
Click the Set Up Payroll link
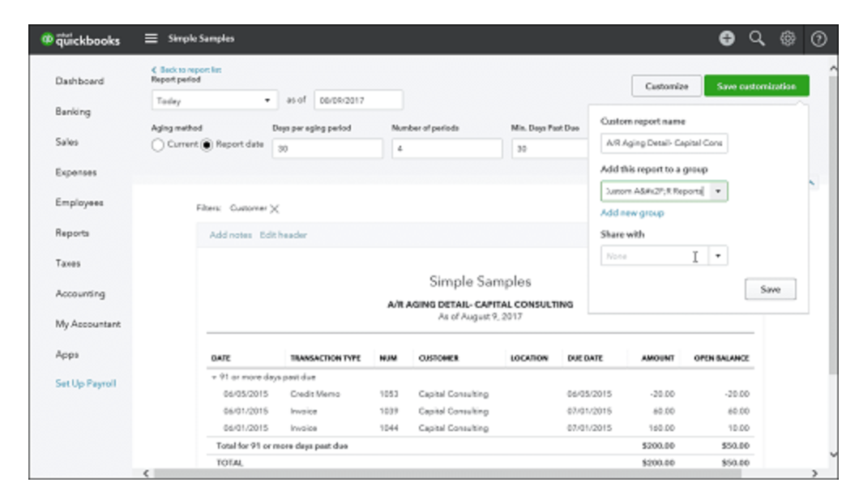[x=85, y=383]
